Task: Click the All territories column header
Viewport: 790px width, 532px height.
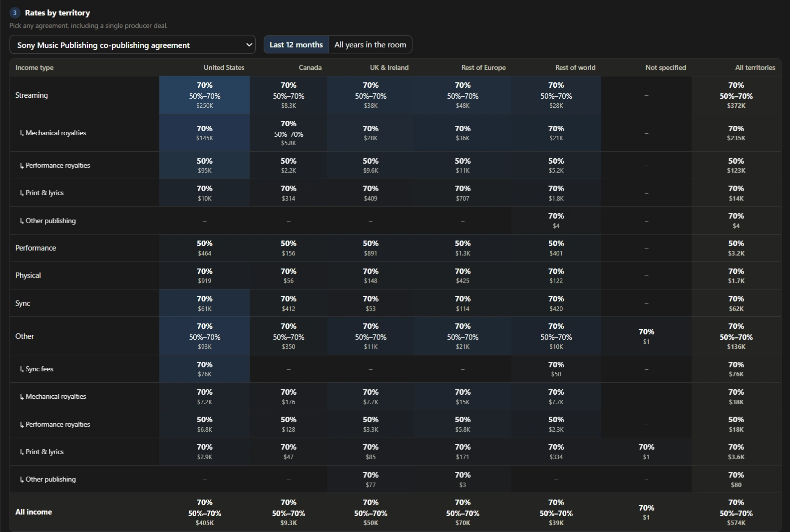Action: 755,67
